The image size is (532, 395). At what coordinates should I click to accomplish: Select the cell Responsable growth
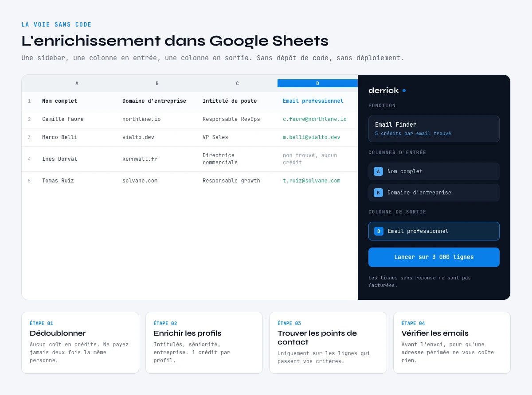click(237, 181)
